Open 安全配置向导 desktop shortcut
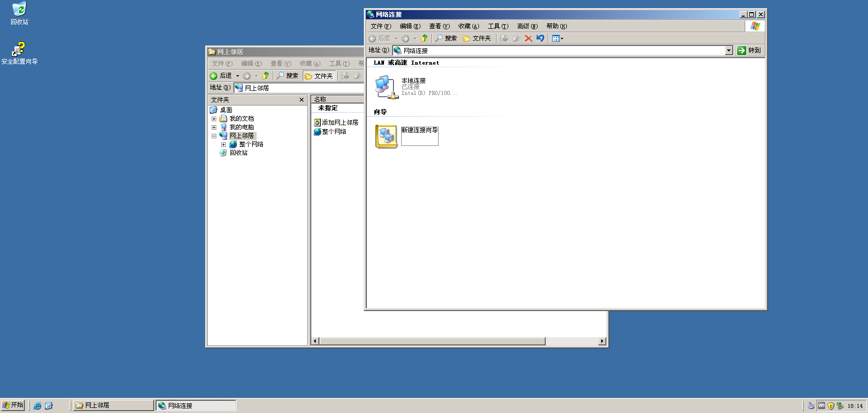Image resolution: width=868 pixels, height=413 pixels. coord(19,49)
